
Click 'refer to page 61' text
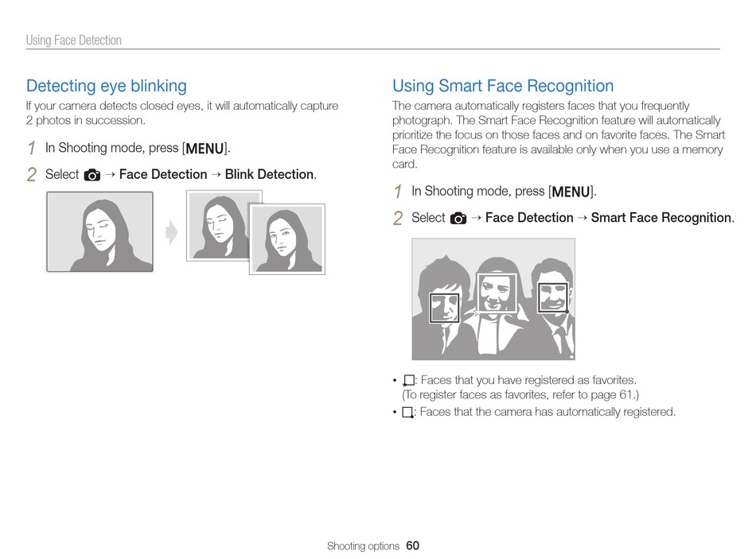592,394
